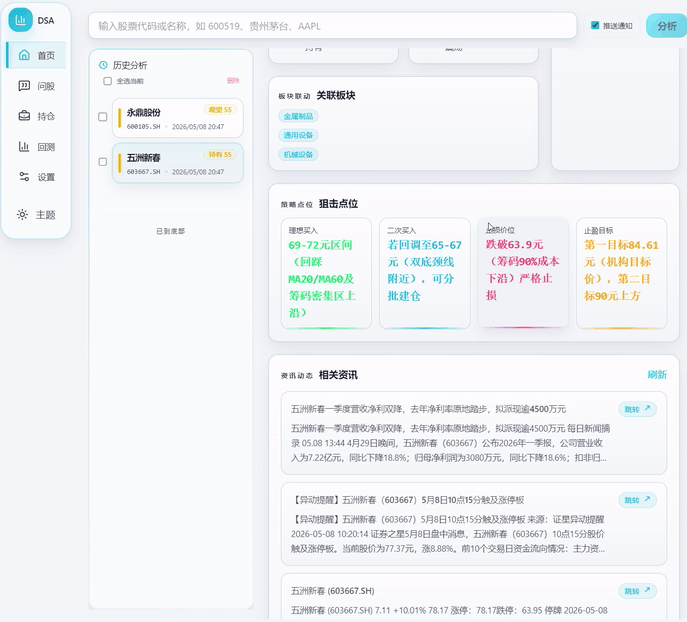The width and height of the screenshot is (687, 622).
Task: Select 问股 in the sidebar
Action: click(37, 86)
